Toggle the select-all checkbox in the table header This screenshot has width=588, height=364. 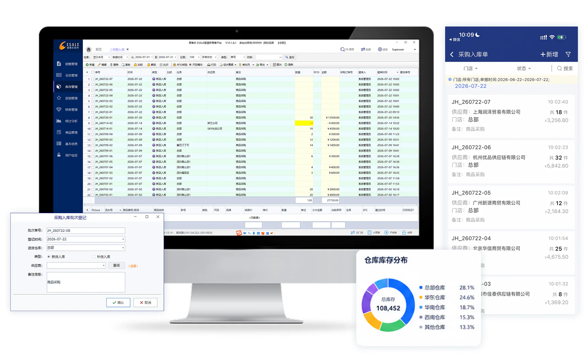pos(93,72)
